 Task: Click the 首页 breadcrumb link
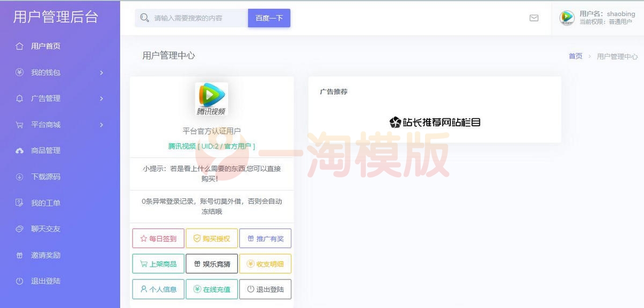coord(575,56)
